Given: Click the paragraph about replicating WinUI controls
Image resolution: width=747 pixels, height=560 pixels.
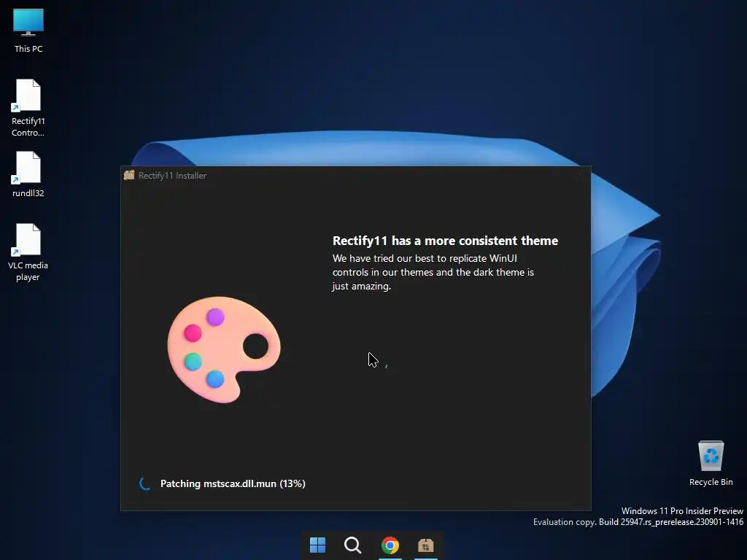Looking at the screenshot, I should click(433, 272).
